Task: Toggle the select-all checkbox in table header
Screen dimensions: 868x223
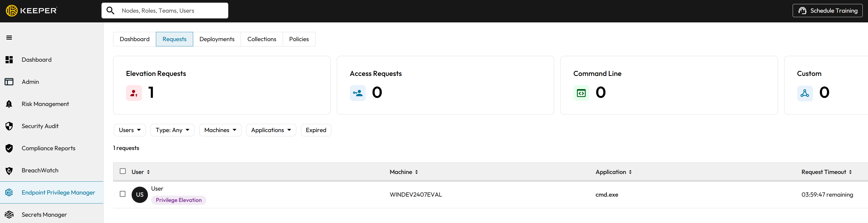Action: [x=123, y=172]
